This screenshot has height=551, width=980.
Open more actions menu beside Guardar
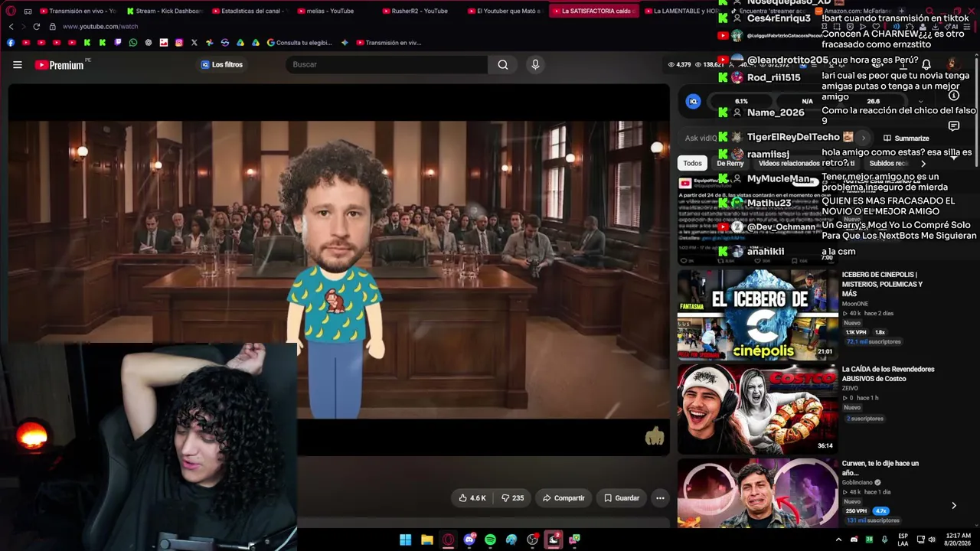[660, 498]
